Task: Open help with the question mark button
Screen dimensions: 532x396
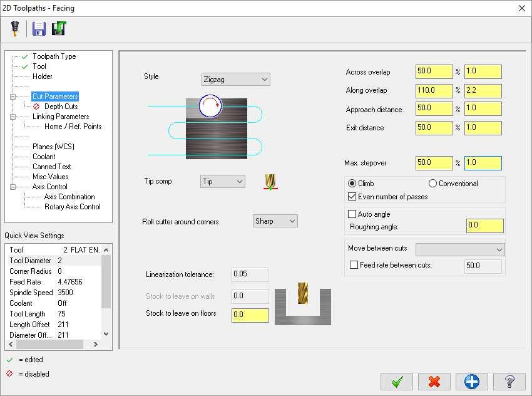Action: [509, 382]
